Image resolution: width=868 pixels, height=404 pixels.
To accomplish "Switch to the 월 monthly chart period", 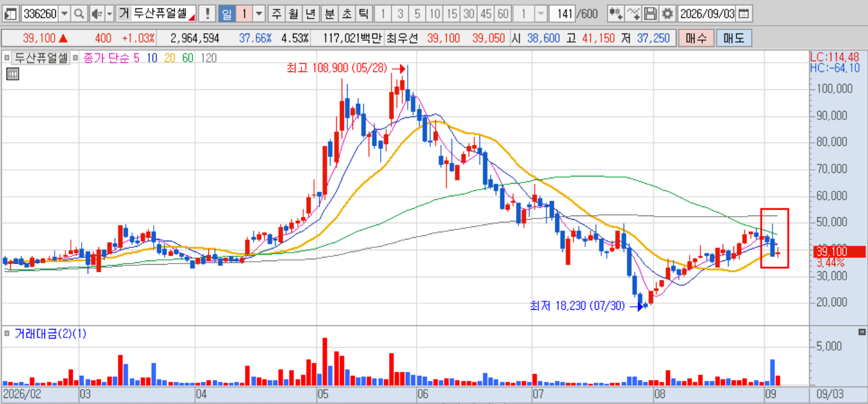I will point(293,14).
